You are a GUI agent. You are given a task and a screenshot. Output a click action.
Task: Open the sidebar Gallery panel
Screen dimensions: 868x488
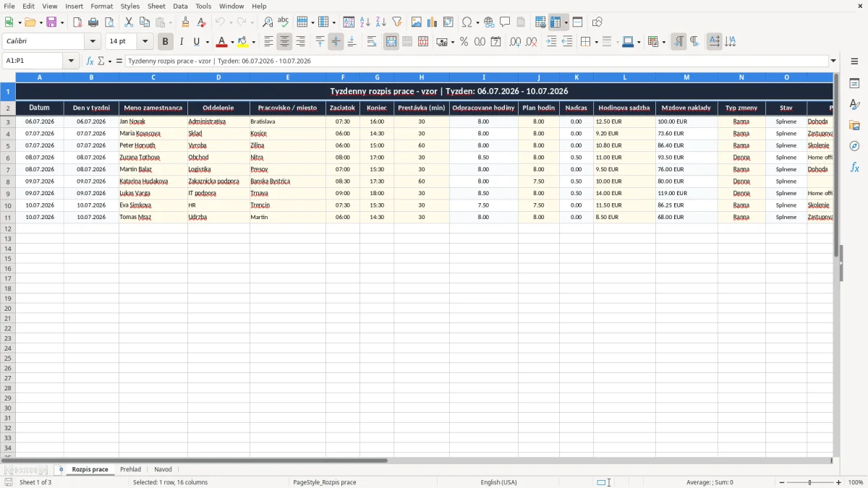854,125
